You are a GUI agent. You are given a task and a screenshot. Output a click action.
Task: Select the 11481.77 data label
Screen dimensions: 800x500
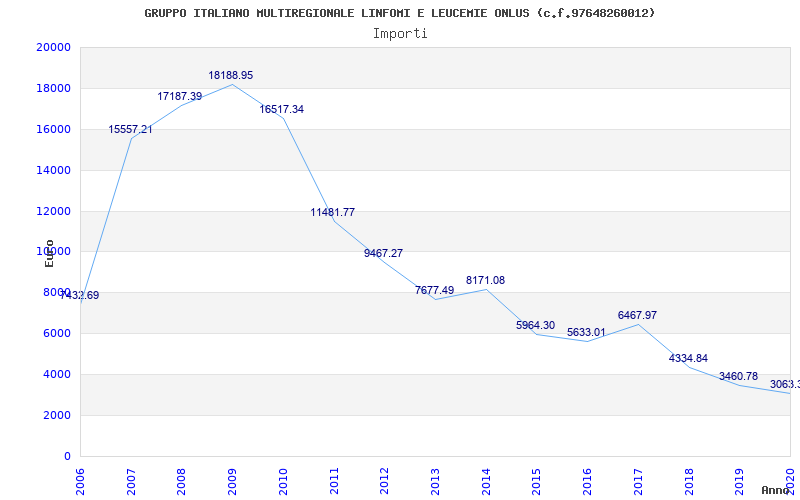pyautogui.click(x=333, y=212)
